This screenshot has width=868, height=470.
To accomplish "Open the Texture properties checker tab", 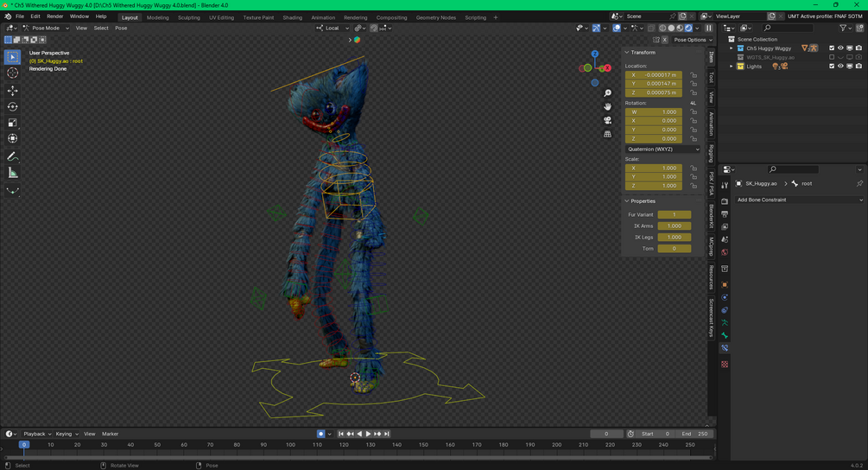I will point(725,365).
